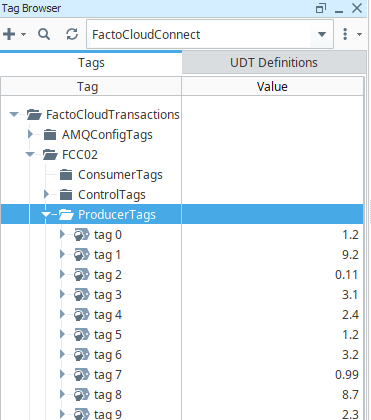Expand tag 5

click(x=62, y=334)
